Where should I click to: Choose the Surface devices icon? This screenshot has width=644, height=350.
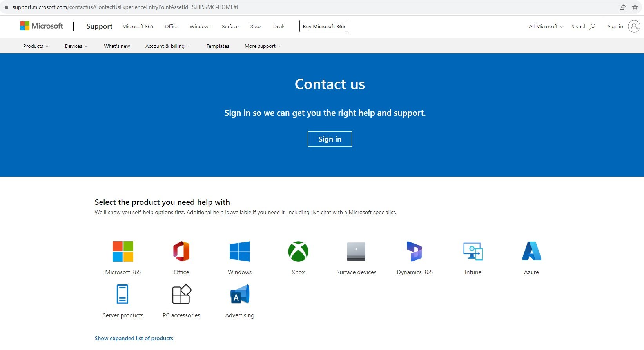[356, 252]
